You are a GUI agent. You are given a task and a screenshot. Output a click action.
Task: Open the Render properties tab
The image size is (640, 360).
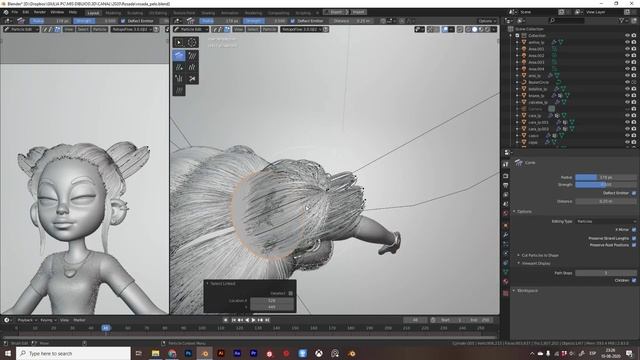point(506,176)
